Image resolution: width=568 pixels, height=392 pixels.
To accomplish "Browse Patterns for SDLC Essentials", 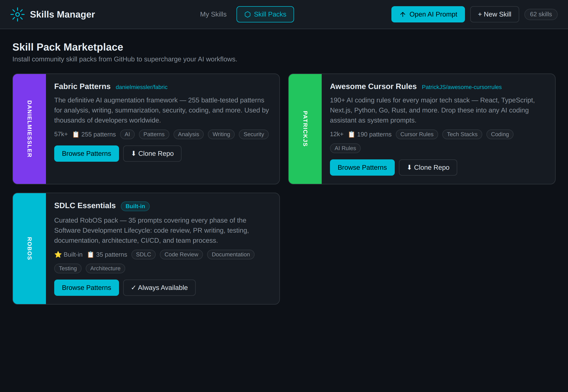I will [x=86, y=288].
